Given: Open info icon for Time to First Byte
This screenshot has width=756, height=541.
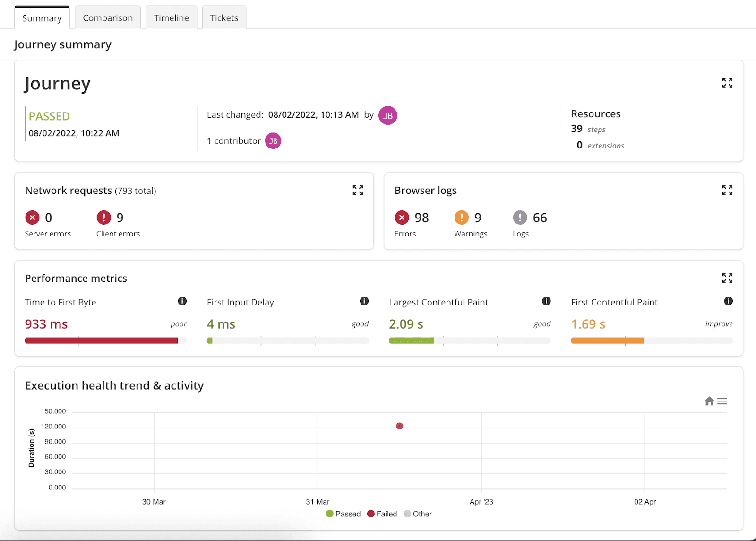Looking at the screenshot, I should tap(182, 301).
